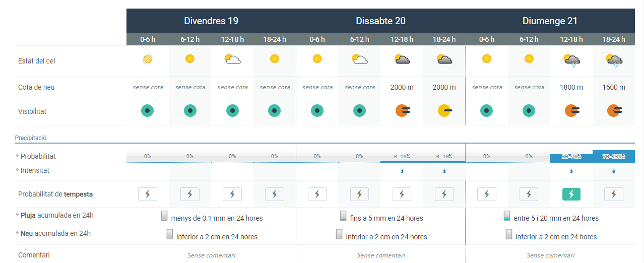Click Divendres 0-6 h green visibility icon
The height and width of the screenshot is (263, 644).
click(147, 110)
